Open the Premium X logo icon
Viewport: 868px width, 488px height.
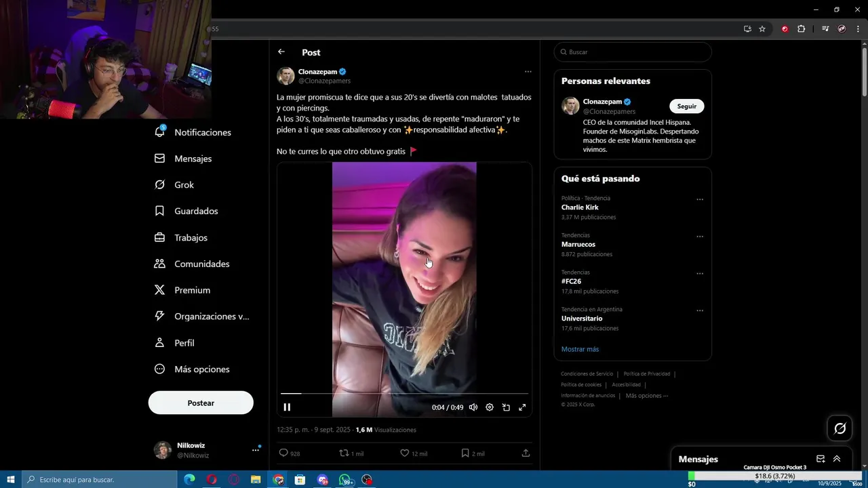pyautogui.click(x=159, y=290)
